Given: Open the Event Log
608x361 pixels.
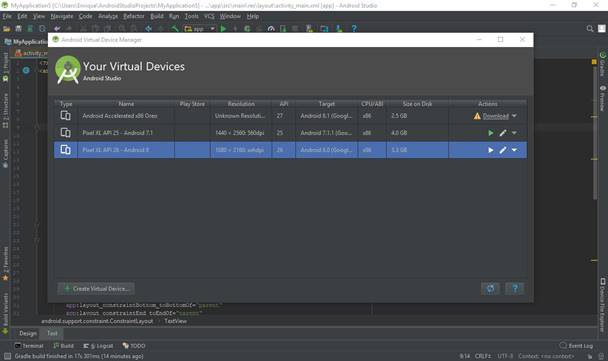Looking at the screenshot, I should click(576, 346).
